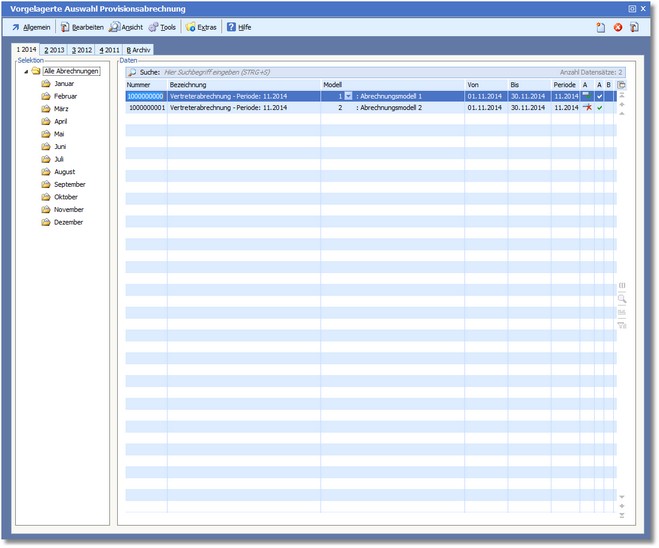Switch to the Archiv tab

coord(139,49)
